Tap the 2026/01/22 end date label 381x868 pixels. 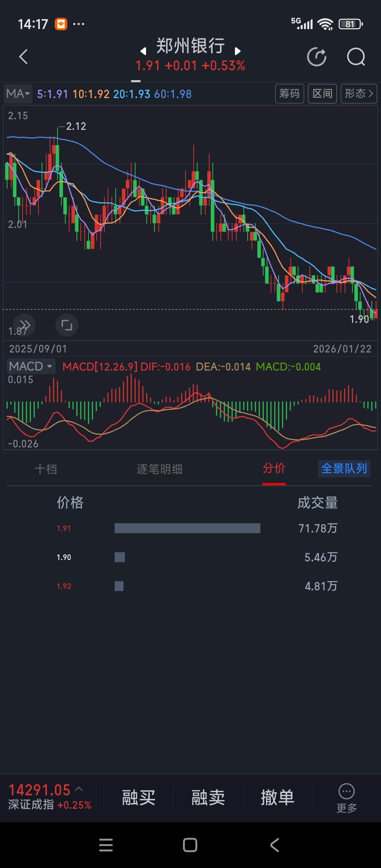[342, 349]
